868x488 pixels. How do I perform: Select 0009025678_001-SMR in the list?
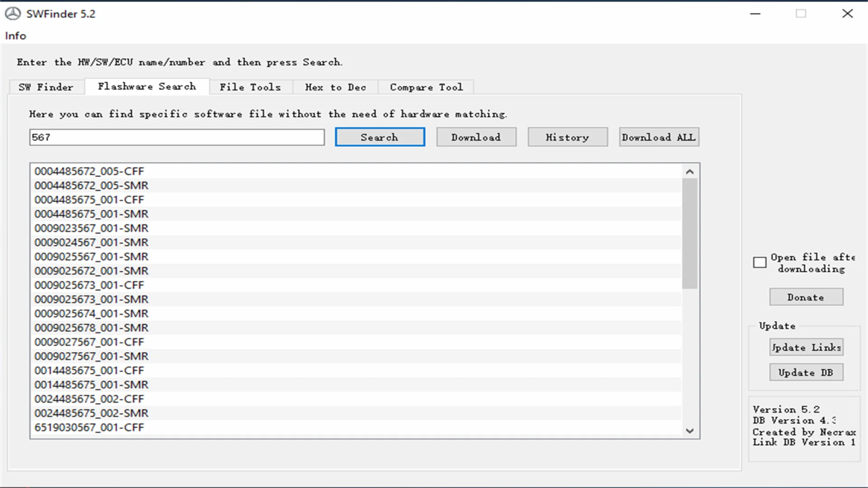[356, 328]
